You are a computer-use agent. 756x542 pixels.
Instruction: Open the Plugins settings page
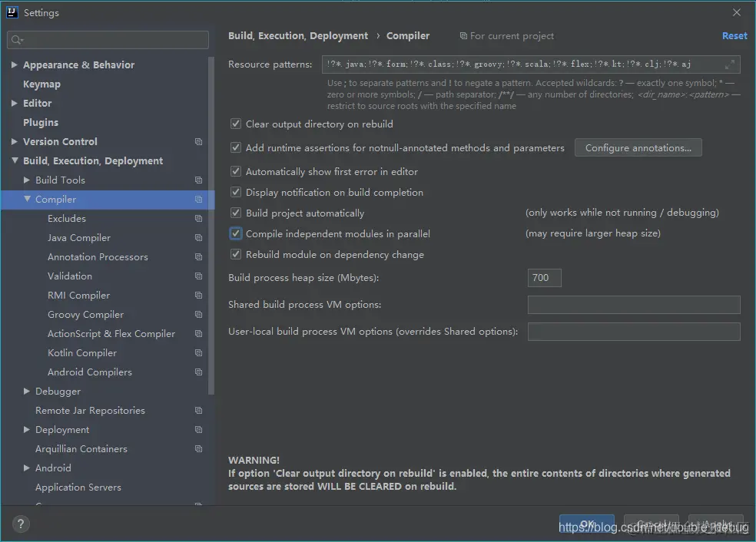[x=41, y=122]
